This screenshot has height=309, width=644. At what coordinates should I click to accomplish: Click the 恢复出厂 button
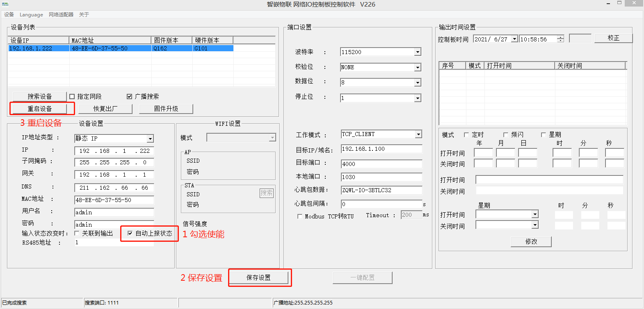point(105,109)
